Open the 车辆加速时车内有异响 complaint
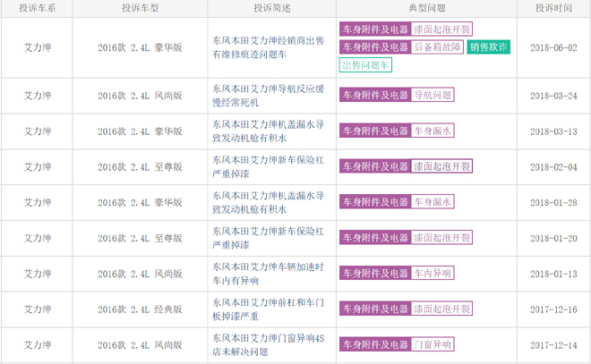The height and width of the screenshot is (364, 591). coord(268,274)
